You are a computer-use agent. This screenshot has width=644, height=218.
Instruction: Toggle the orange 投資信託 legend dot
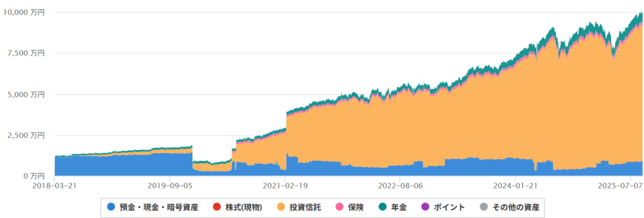[281, 207]
